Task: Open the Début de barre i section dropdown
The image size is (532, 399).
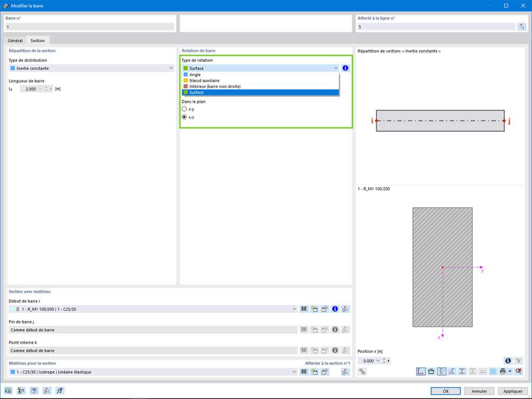Action: tap(294, 309)
